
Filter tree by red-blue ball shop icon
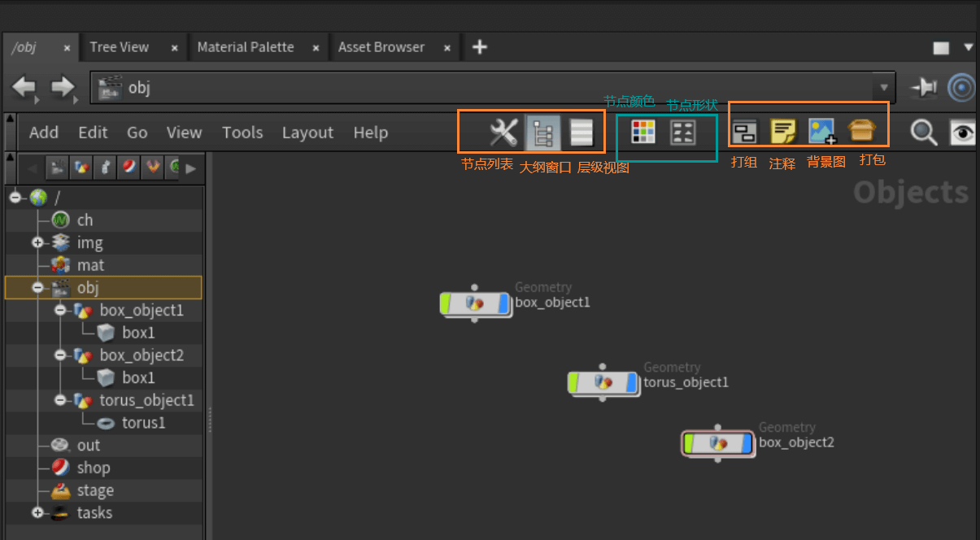[129, 168]
